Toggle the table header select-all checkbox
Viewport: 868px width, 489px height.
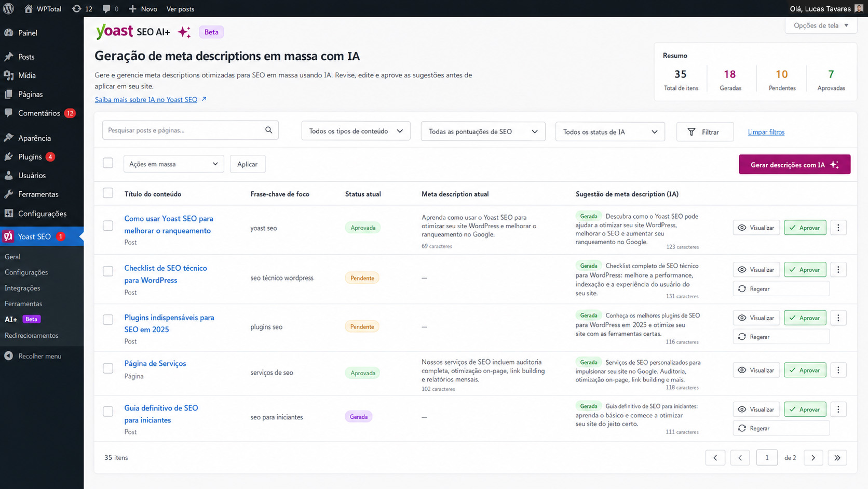pyautogui.click(x=108, y=193)
